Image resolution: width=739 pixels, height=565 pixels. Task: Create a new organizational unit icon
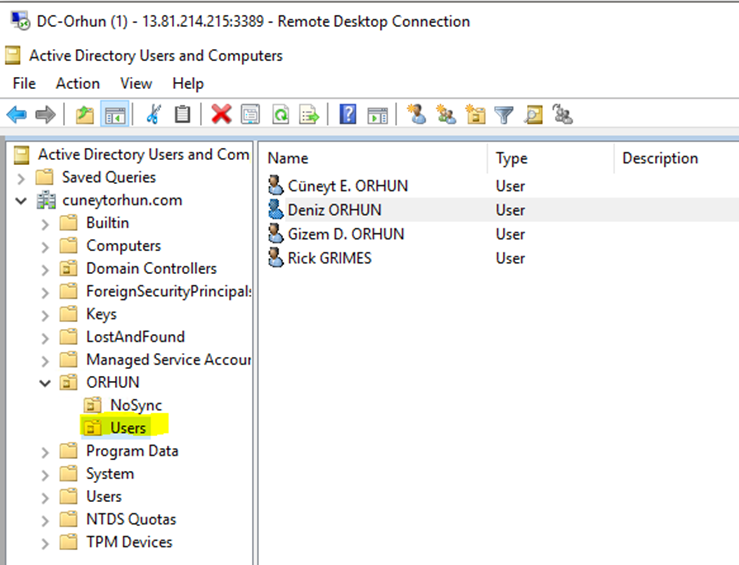(x=475, y=114)
